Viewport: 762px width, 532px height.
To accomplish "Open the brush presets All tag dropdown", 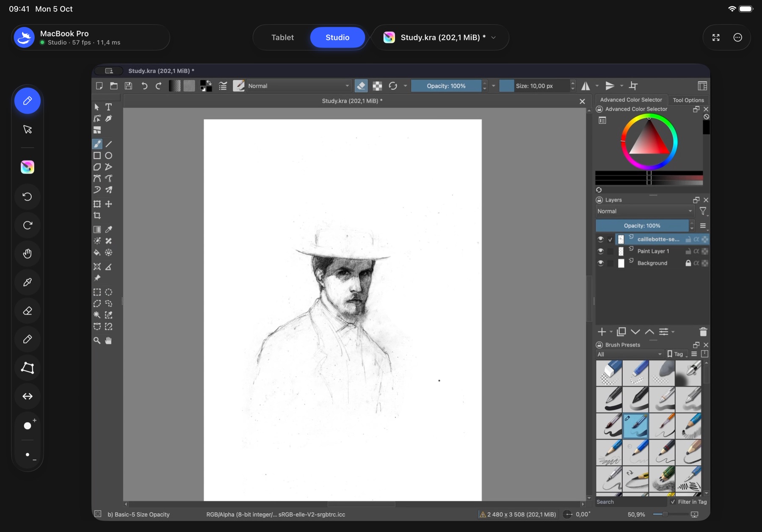I will pyautogui.click(x=629, y=354).
